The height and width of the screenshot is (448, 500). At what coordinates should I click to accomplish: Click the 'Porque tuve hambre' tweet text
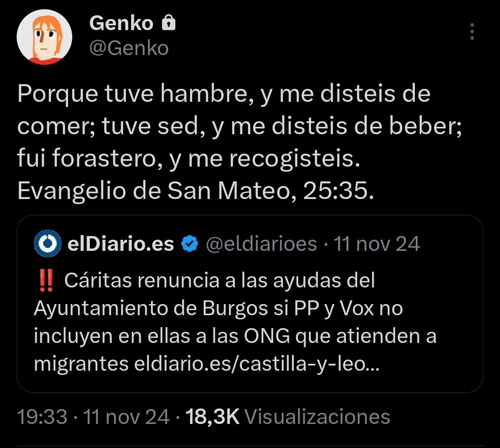(224, 94)
